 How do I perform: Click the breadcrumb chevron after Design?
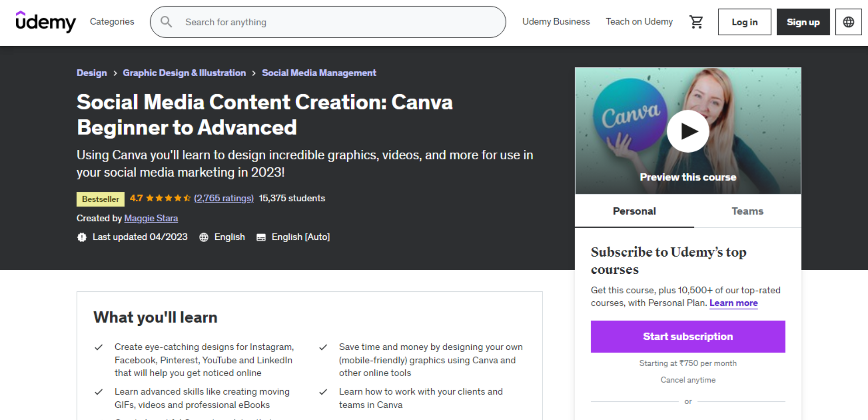coord(115,73)
